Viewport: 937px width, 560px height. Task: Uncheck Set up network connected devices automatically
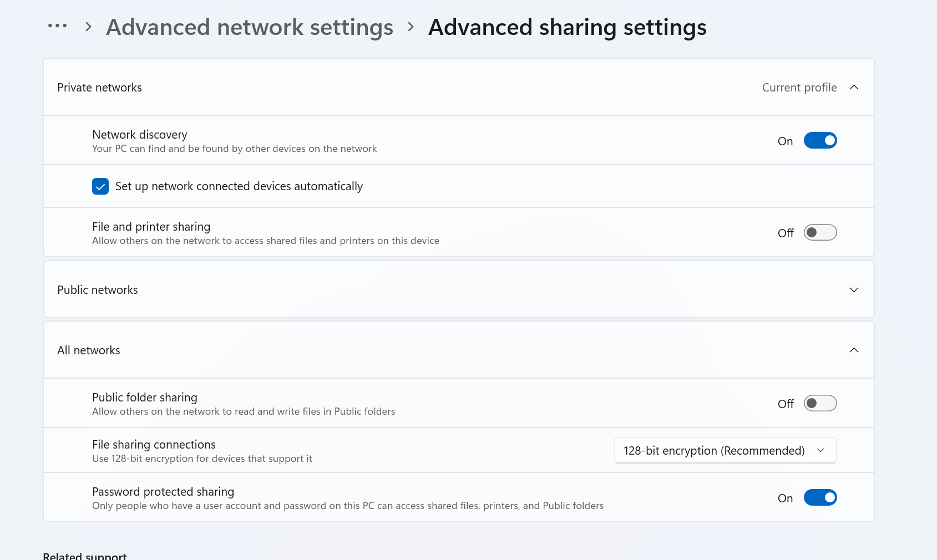pyautogui.click(x=100, y=186)
